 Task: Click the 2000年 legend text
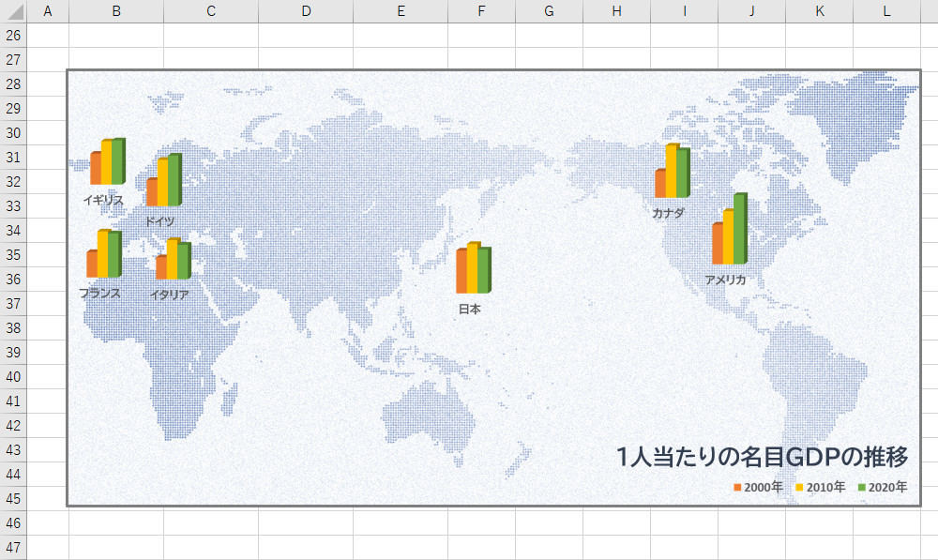pos(764,488)
